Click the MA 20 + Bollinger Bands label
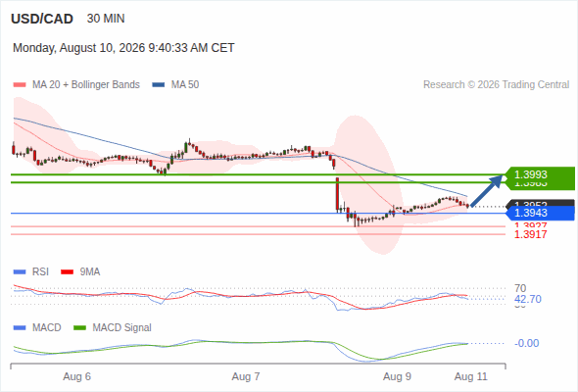Image resolution: width=578 pixels, height=392 pixels. [86, 85]
